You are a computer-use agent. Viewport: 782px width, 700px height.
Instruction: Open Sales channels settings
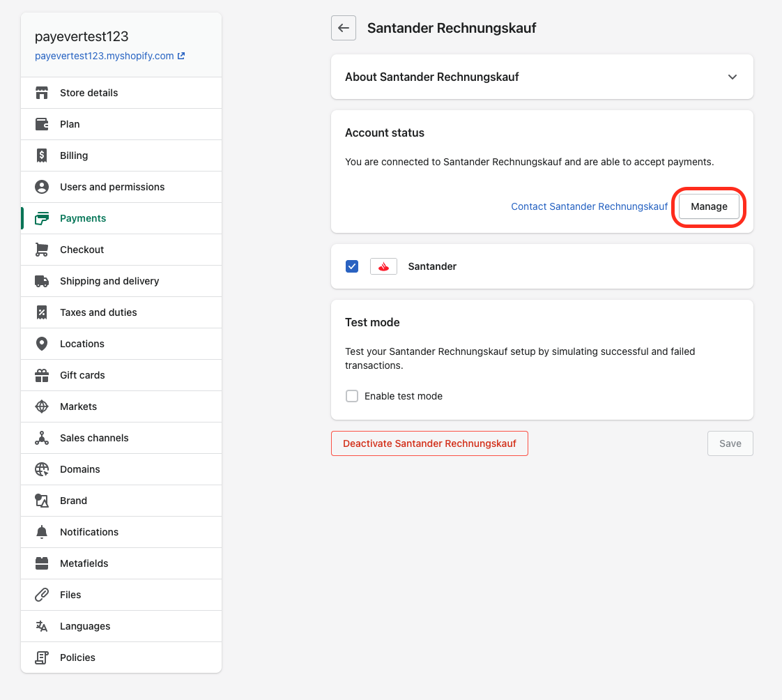coord(121,438)
